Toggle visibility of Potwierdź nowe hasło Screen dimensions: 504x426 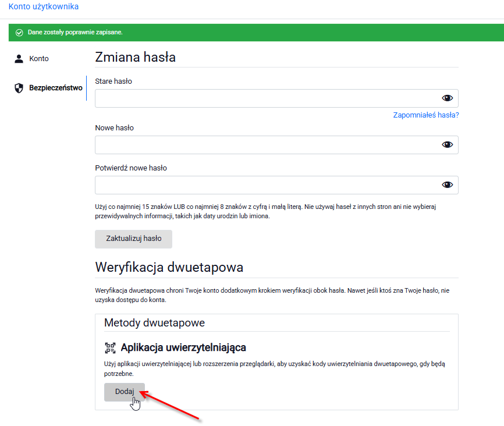(447, 184)
